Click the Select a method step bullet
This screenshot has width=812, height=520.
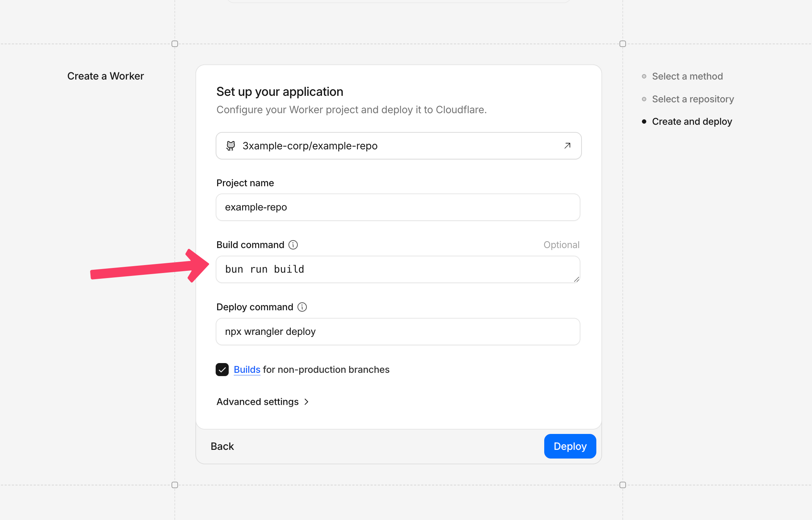coord(644,76)
